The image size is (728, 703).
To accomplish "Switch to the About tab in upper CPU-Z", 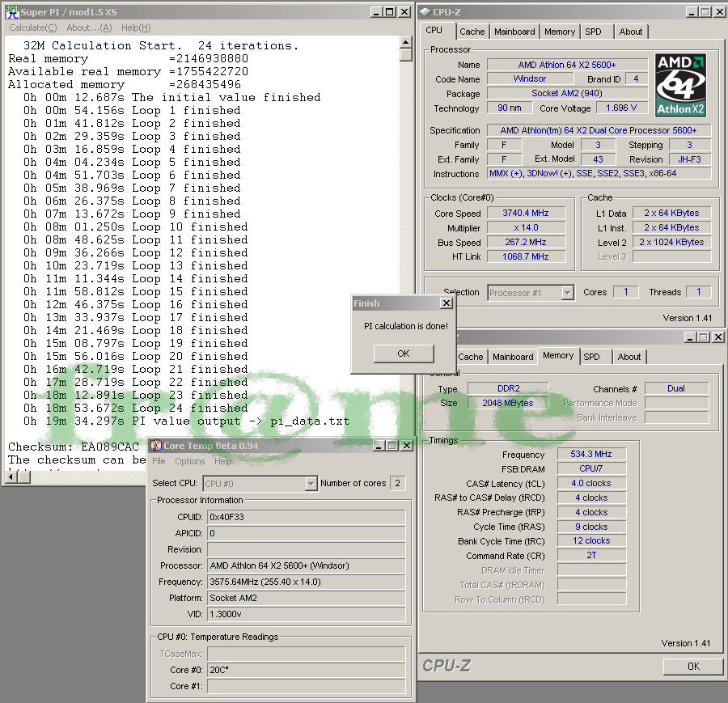I will click(x=630, y=32).
